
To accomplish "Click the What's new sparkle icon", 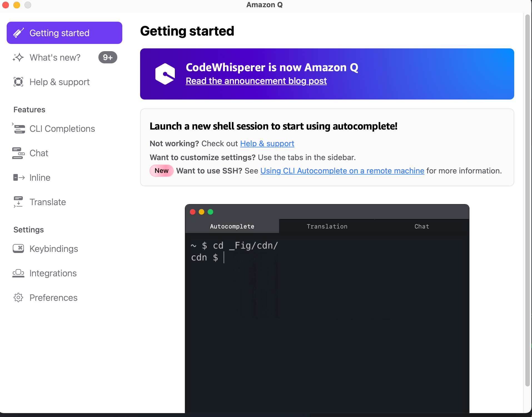I will tap(18, 57).
